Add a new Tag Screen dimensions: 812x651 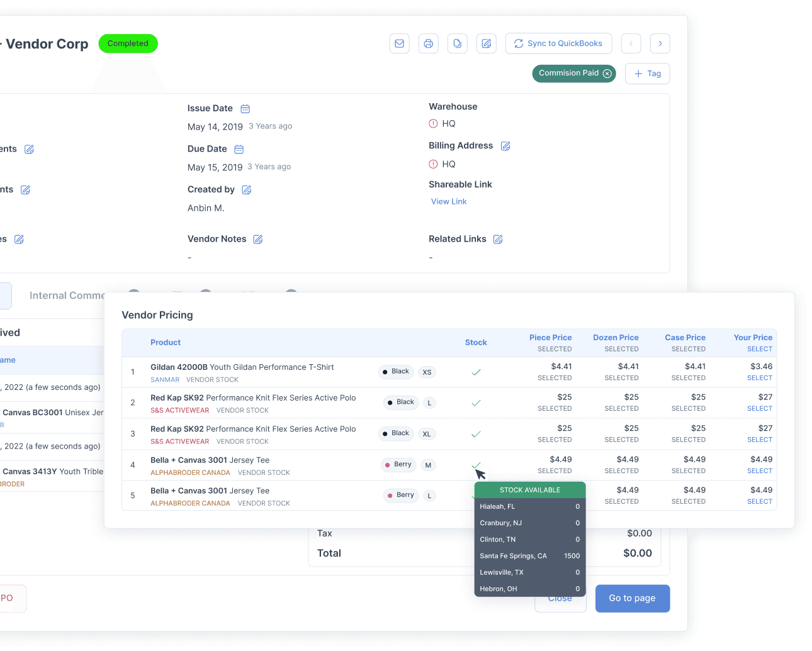point(647,74)
